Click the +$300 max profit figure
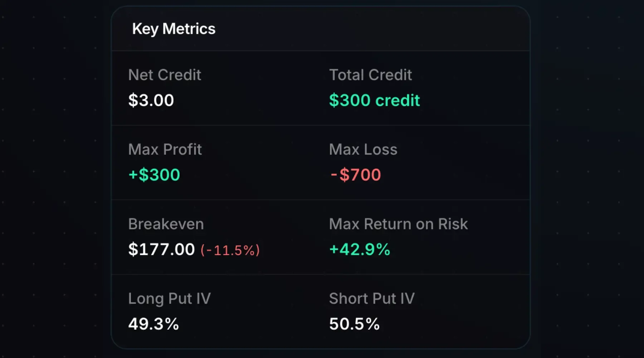Viewport: 644px width, 358px height. 154,174
